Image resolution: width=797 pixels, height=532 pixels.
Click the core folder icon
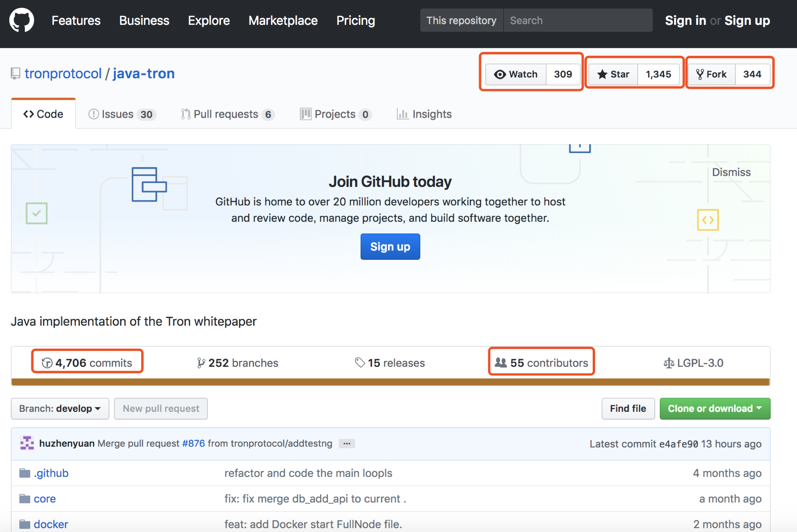coord(25,499)
